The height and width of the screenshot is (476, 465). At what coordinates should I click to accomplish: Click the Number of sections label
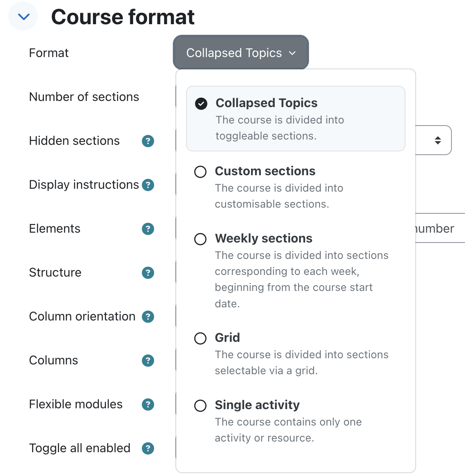(84, 97)
